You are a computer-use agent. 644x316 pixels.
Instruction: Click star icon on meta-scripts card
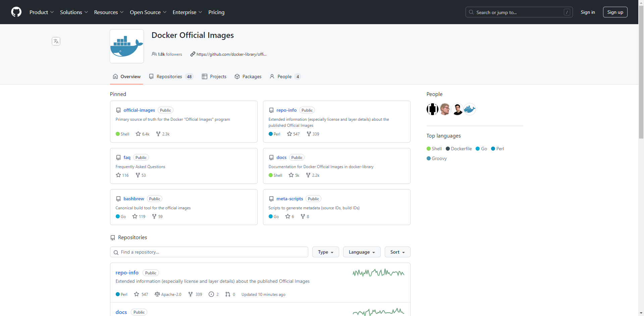(288, 216)
